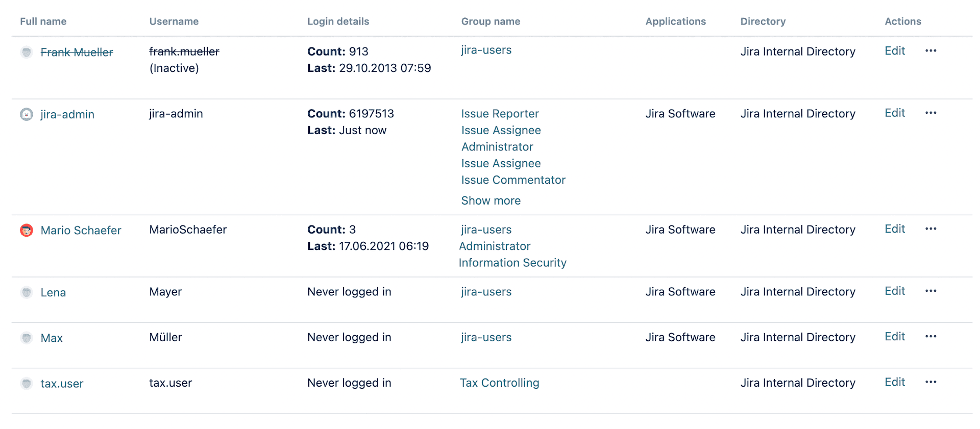Select the Müller username cell
Screen dimensions: 980x429
165,337
